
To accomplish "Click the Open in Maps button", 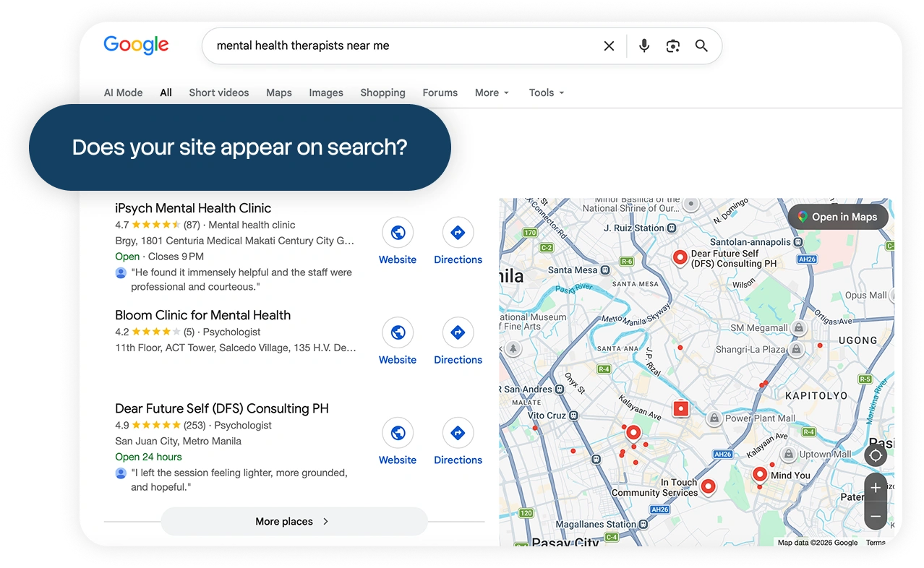I will 837,217.
